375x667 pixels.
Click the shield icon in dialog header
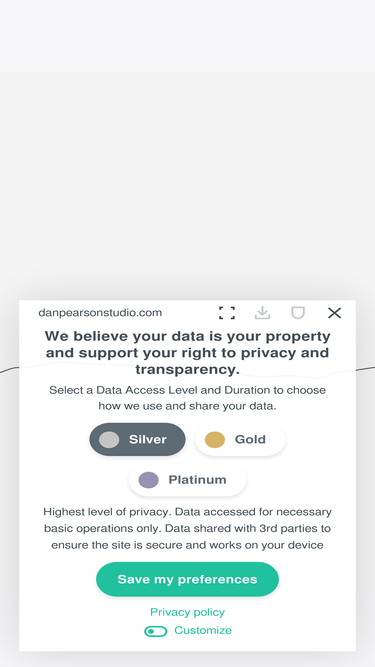click(298, 313)
